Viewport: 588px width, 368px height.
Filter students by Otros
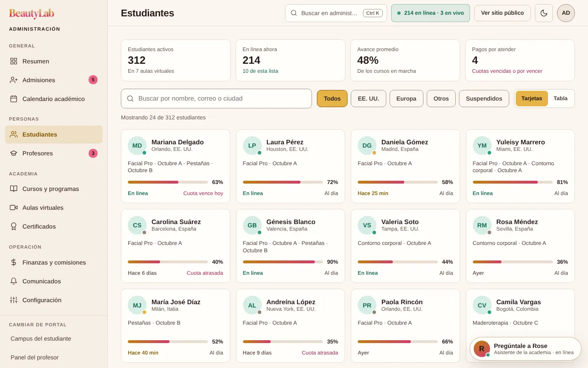(x=441, y=99)
